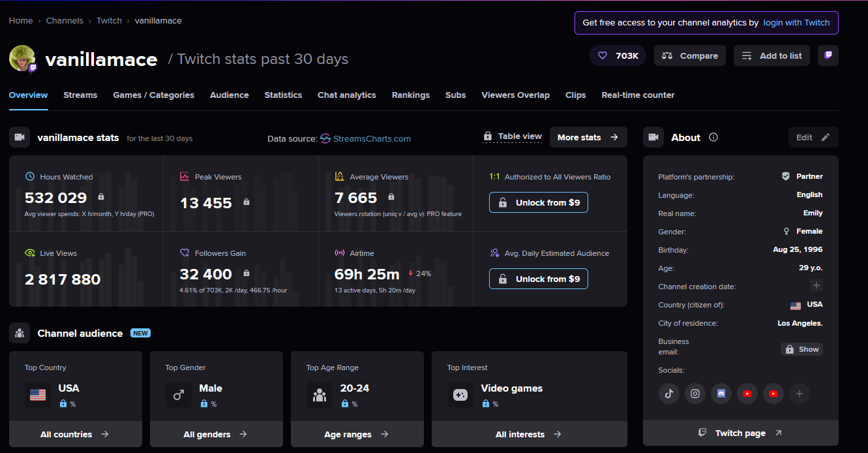Expand the Age ranges link
The height and width of the screenshot is (453, 868).
pos(357,434)
